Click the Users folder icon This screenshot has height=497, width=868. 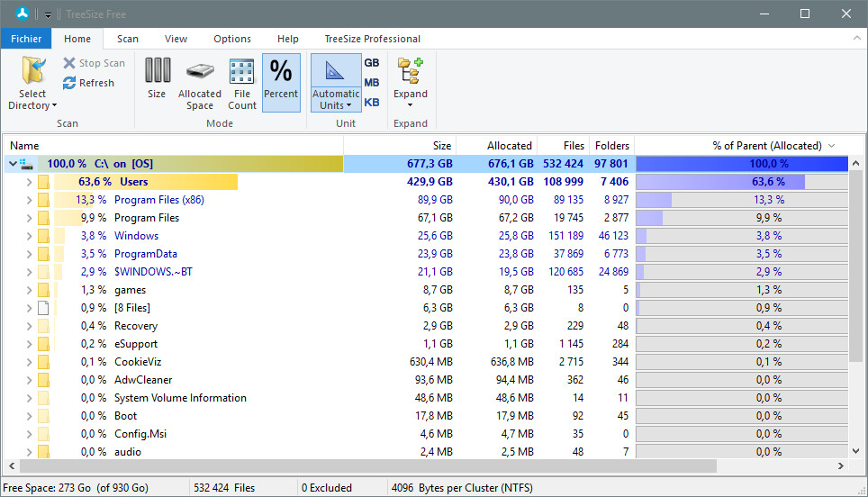[x=44, y=182]
